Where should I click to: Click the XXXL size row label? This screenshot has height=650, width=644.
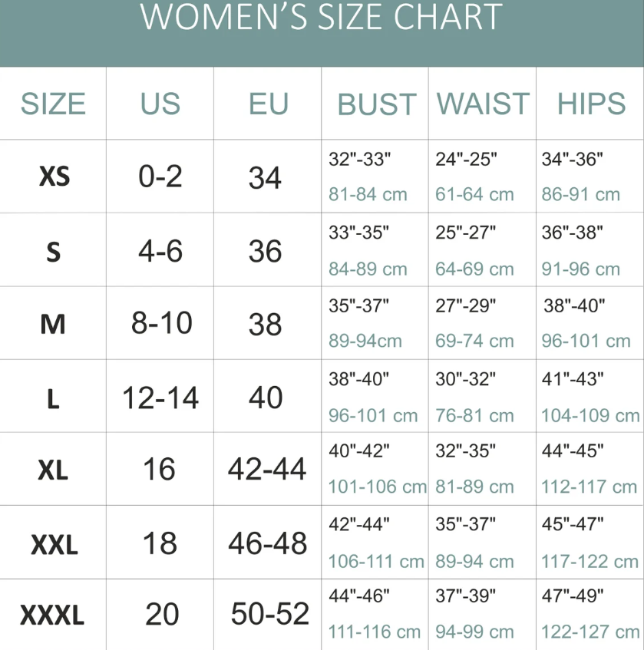click(x=52, y=615)
